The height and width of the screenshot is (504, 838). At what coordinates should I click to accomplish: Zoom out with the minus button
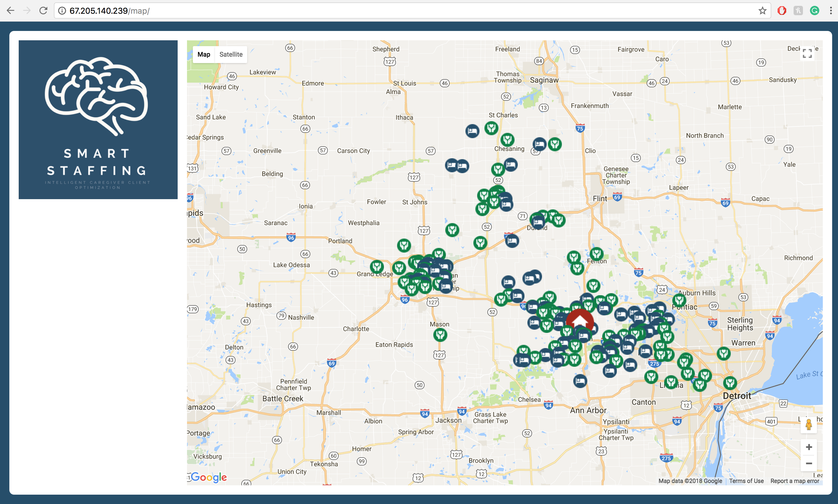809,463
